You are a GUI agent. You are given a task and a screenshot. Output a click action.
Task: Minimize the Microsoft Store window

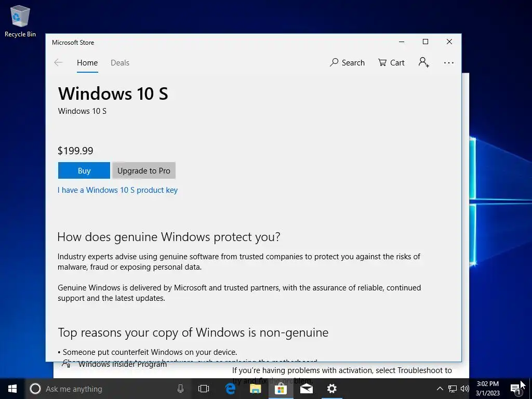402,42
